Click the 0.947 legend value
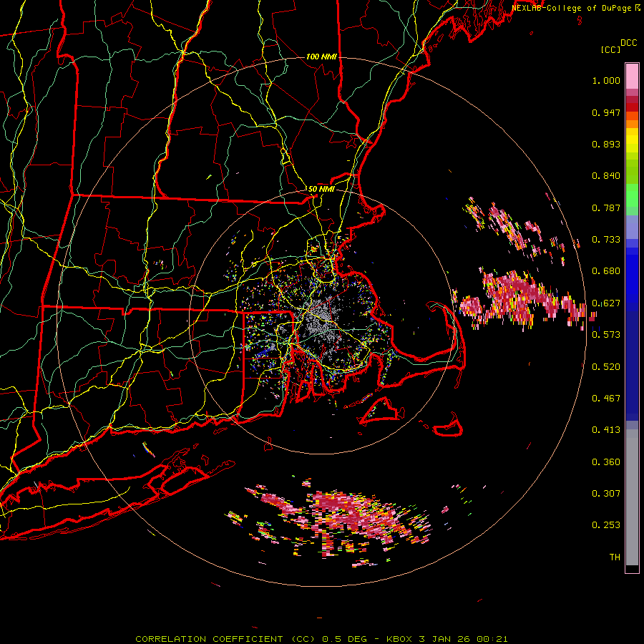This screenshot has height=644, width=644. tap(606, 112)
